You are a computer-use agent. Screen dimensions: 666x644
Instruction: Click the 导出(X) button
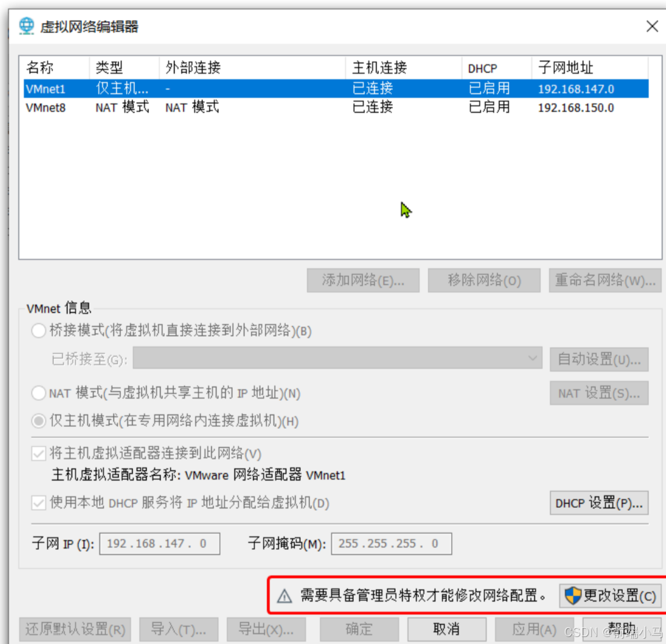click(266, 629)
